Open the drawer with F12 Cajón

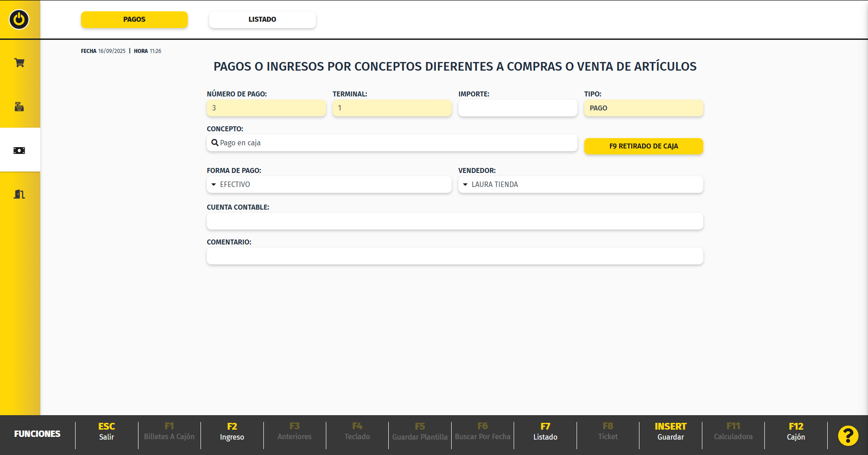(796, 431)
